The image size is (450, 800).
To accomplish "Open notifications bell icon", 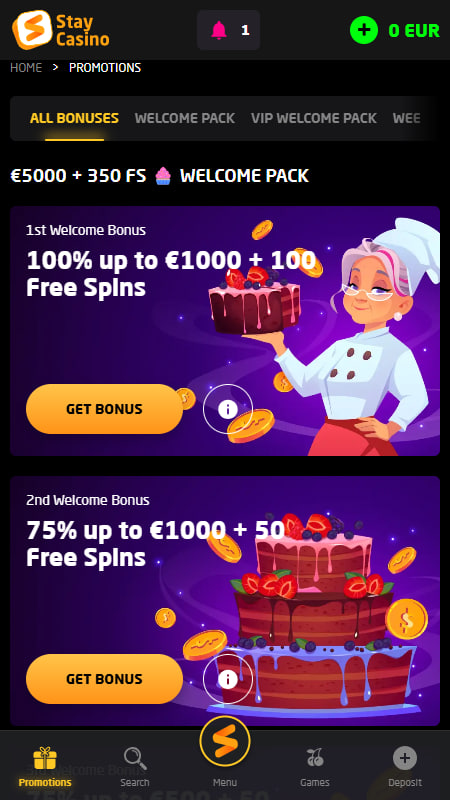I will (x=219, y=31).
